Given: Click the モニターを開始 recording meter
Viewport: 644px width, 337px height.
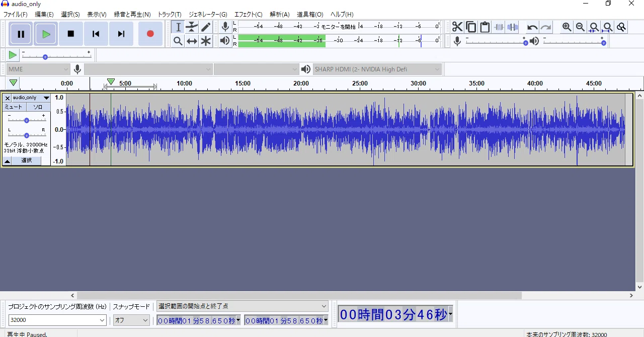Looking at the screenshot, I should 338,27.
